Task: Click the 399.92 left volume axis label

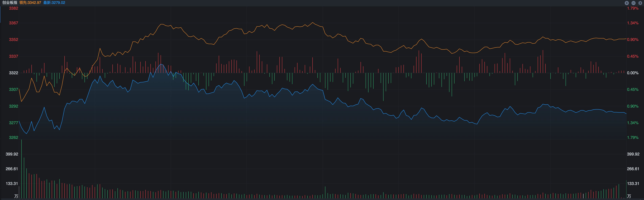Action: tap(12, 154)
